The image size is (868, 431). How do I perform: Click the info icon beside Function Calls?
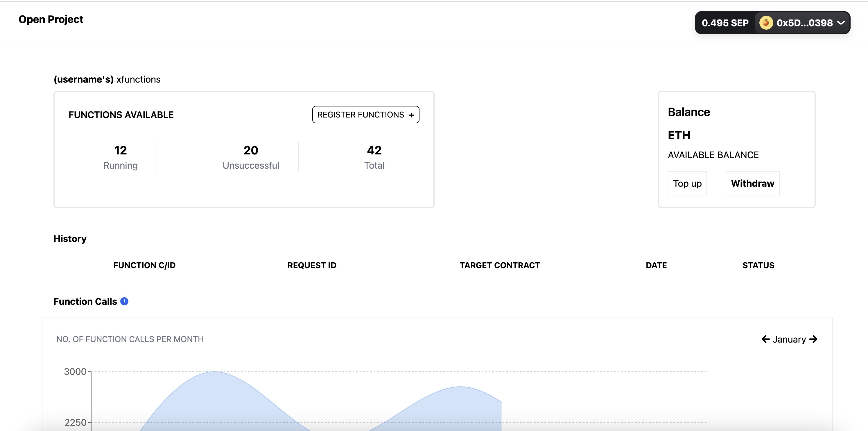click(124, 301)
